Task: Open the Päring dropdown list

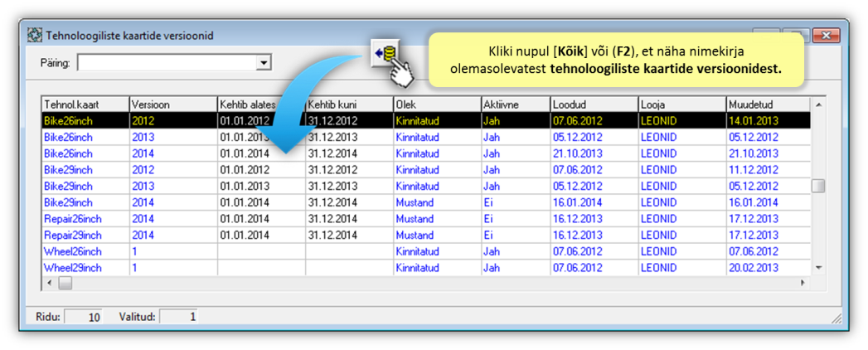Action: pyautogui.click(x=264, y=62)
